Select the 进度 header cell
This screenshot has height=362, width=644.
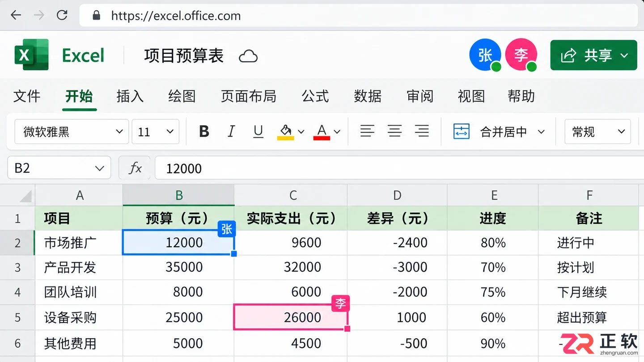492,218
